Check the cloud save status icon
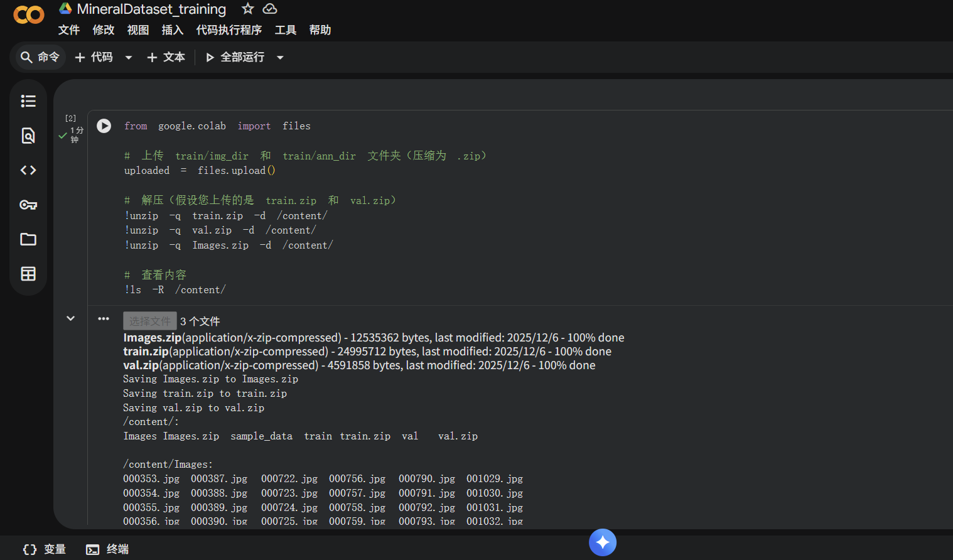This screenshot has height=560, width=953. pos(270,9)
